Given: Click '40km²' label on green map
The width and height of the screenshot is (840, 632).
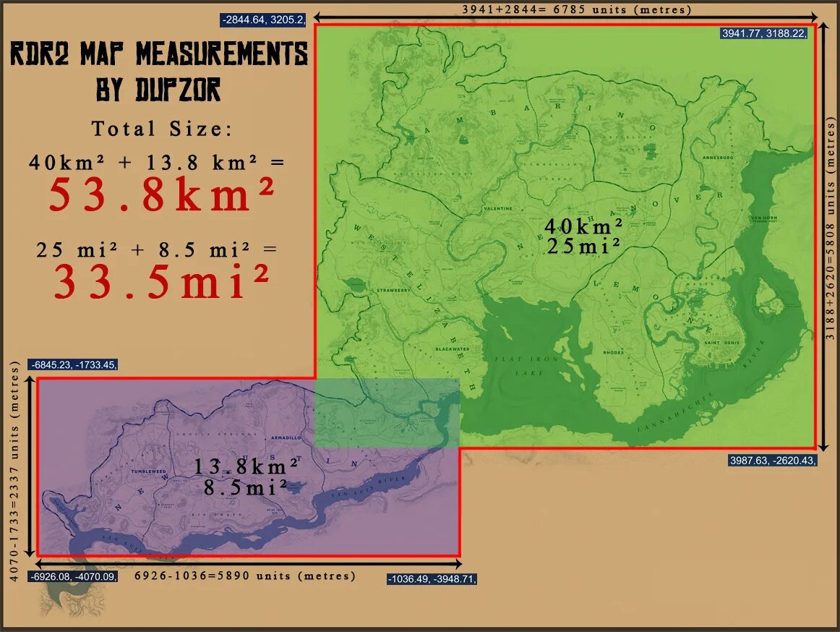Looking at the screenshot, I should (583, 226).
